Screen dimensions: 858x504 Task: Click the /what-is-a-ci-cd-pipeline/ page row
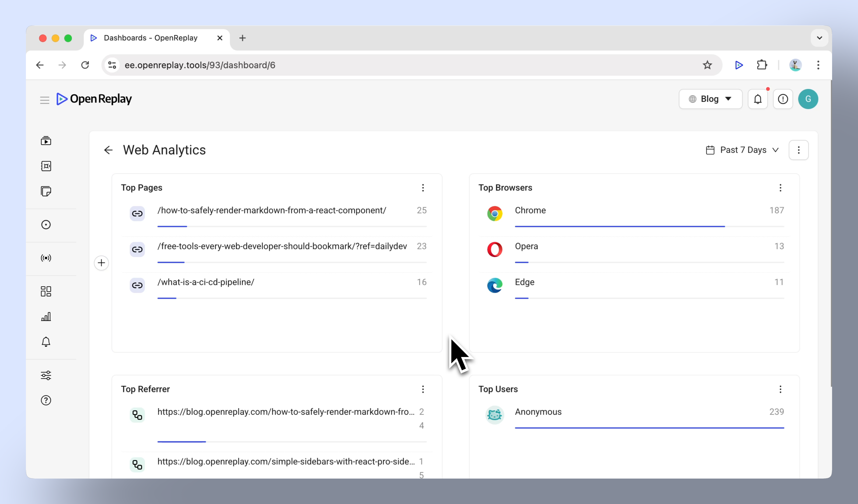click(277, 289)
